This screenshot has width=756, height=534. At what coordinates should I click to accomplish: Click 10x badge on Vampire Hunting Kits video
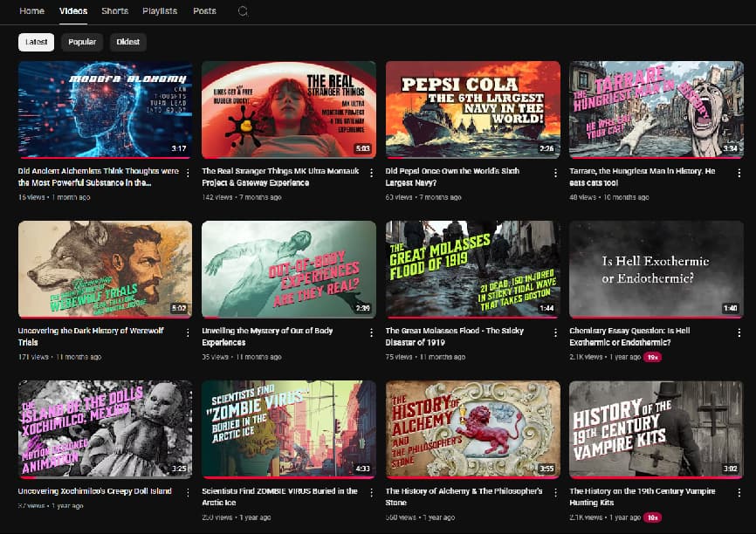point(653,517)
